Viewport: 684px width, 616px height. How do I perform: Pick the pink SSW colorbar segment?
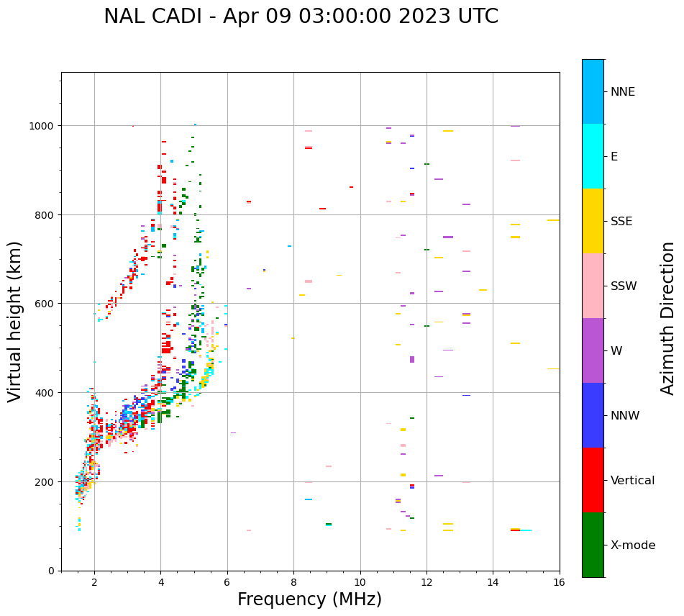point(593,286)
